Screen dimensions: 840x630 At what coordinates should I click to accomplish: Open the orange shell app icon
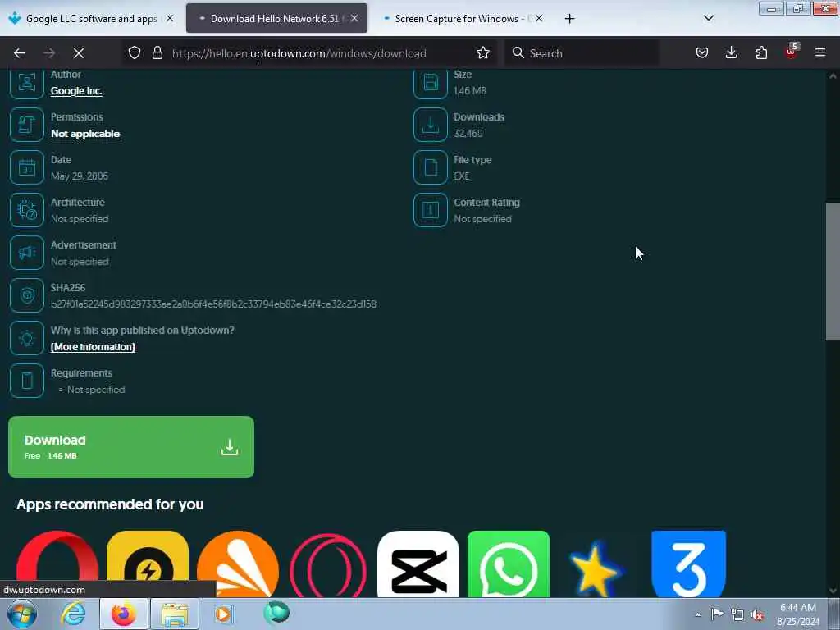click(x=238, y=564)
